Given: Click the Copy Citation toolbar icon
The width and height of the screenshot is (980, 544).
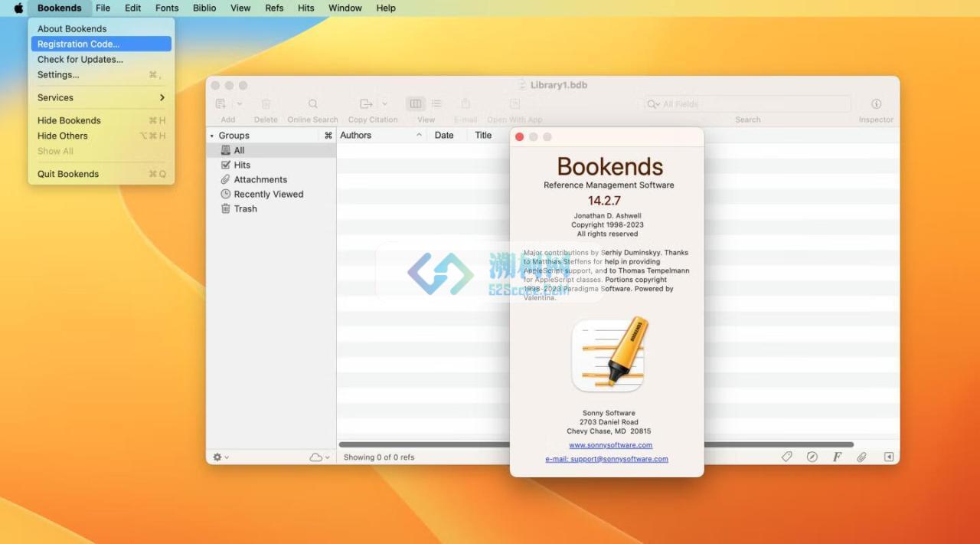Looking at the screenshot, I should [x=366, y=103].
